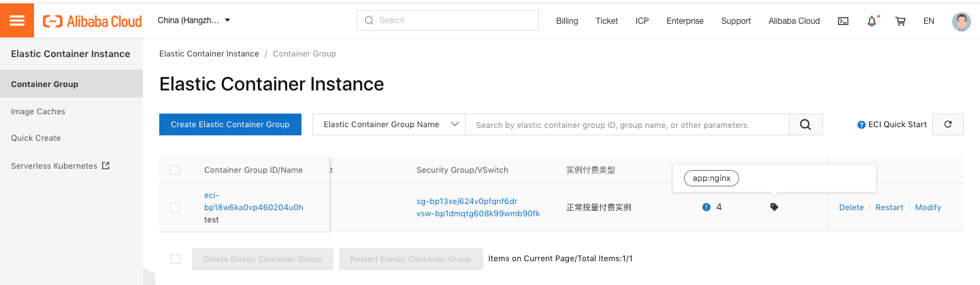Screen dimensions: 980x285
Task: Open the Elastic Container Group Name filter dropdown
Action: (x=389, y=124)
